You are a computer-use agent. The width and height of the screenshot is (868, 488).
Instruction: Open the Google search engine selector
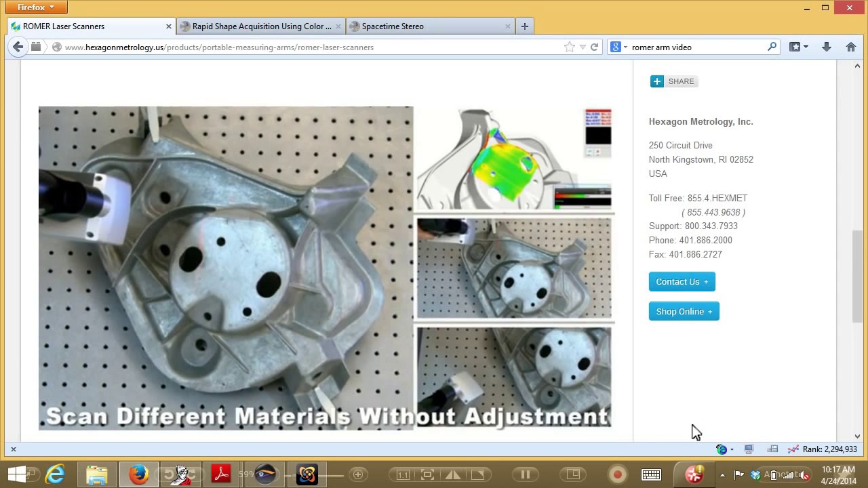[x=618, y=47]
